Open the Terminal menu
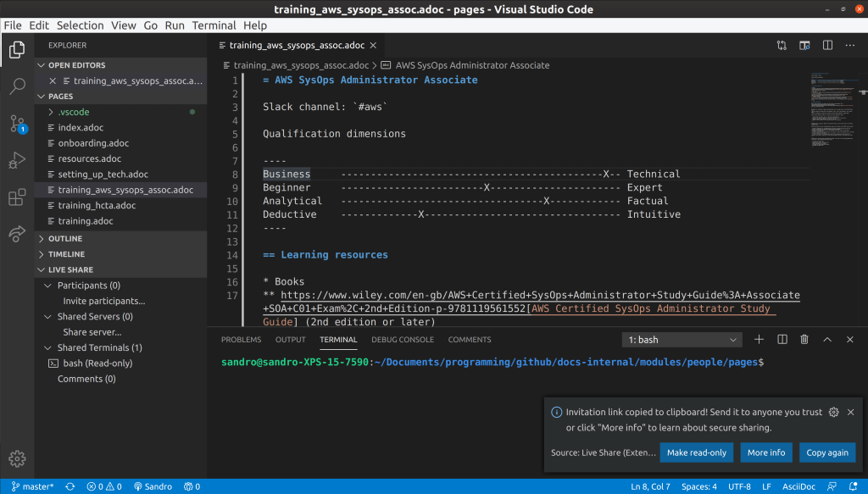This screenshot has height=494, width=868. click(x=214, y=25)
